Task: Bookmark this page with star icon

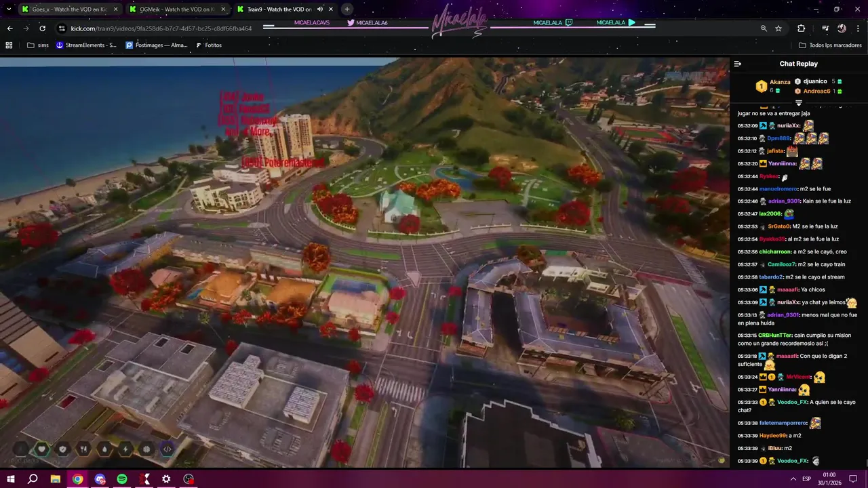Action: [x=778, y=28]
